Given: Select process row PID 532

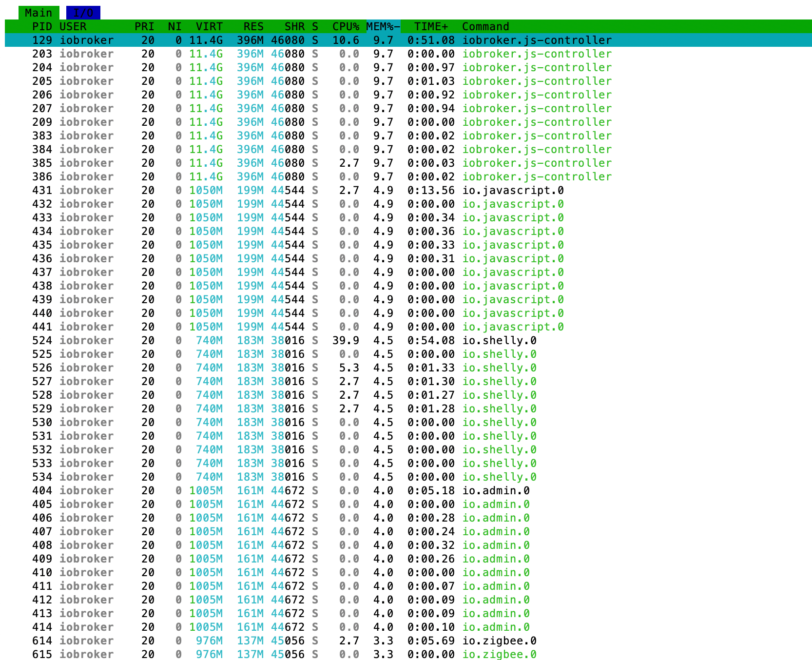Looking at the screenshot, I should pos(408,449).
